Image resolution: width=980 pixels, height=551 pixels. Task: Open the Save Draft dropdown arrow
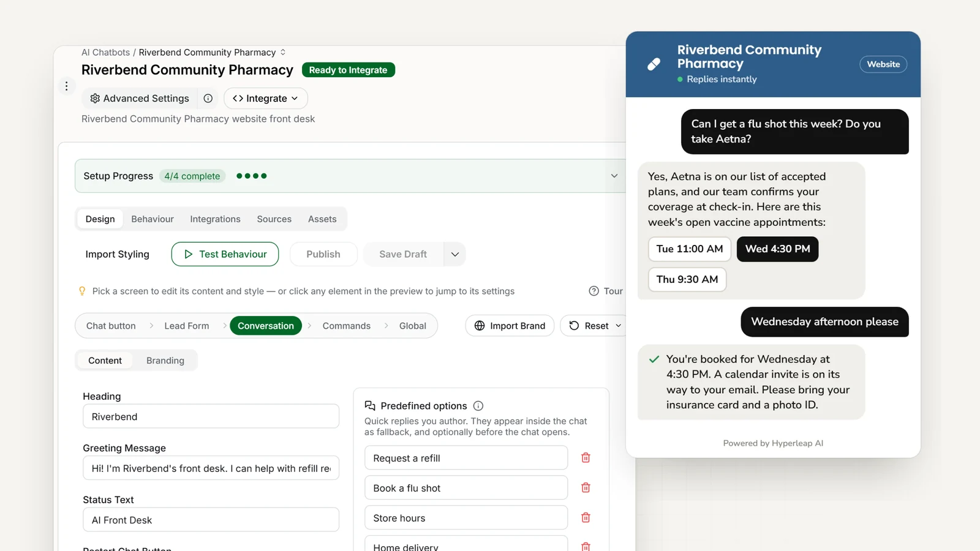tap(454, 255)
